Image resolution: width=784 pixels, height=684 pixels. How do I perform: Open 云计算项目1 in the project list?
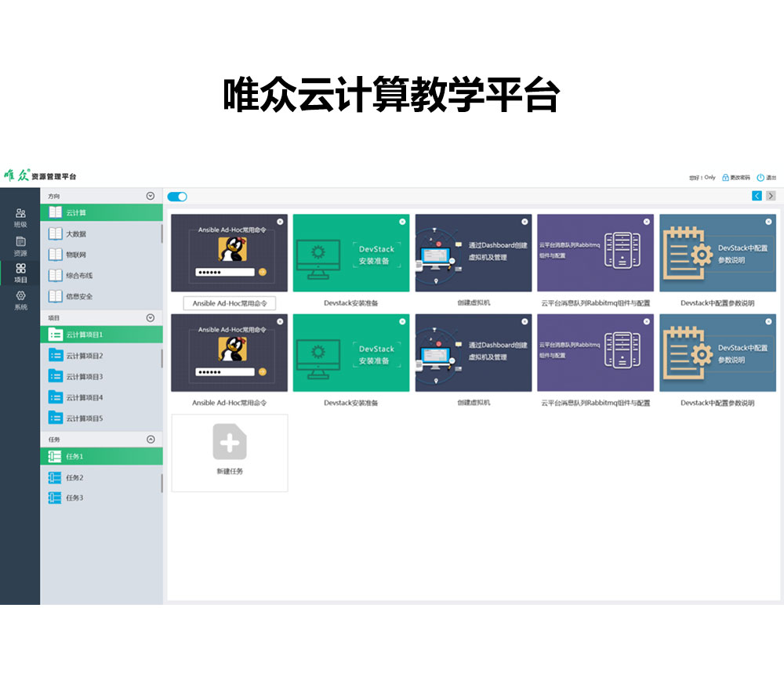point(101,335)
